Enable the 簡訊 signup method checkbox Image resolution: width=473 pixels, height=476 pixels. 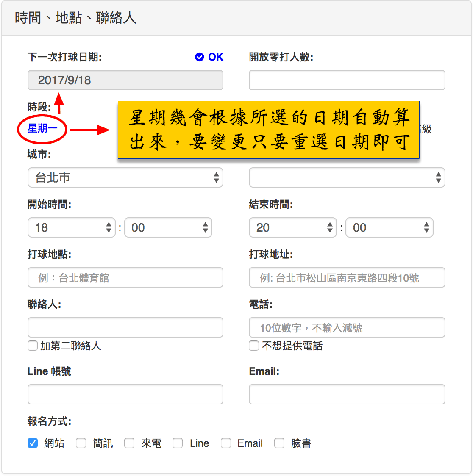point(81,443)
